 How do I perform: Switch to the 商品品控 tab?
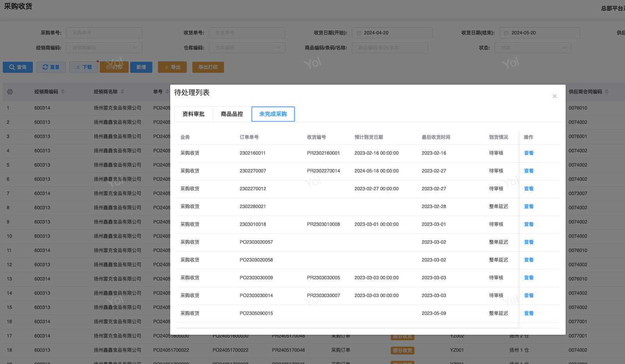[x=232, y=114]
